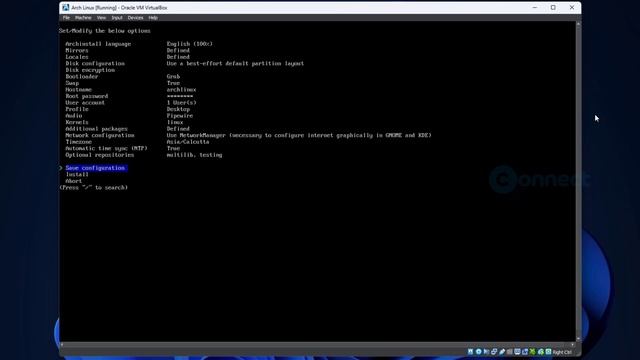The image size is (640, 360).
Task: Click the 'English (100%)' language value
Action: [189, 44]
